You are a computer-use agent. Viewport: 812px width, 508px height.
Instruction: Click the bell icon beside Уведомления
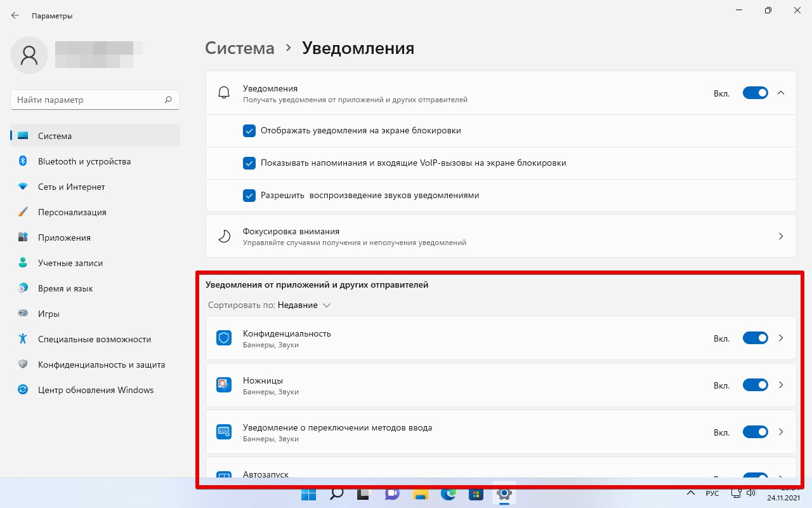coord(224,93)
